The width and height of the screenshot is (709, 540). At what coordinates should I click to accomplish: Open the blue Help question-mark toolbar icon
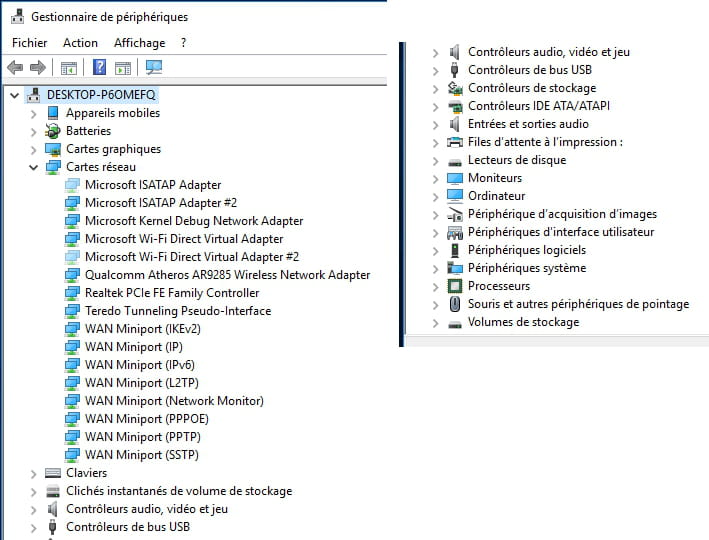[99, 67]
